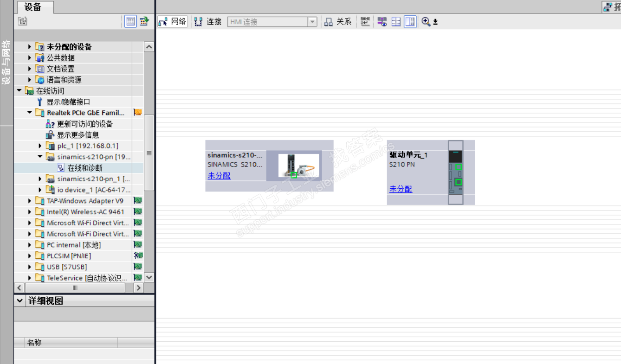Screen dimensions: 621x364
Task: Click the vertical scrollbar thumb in project tree
Action: click(149, 153)
